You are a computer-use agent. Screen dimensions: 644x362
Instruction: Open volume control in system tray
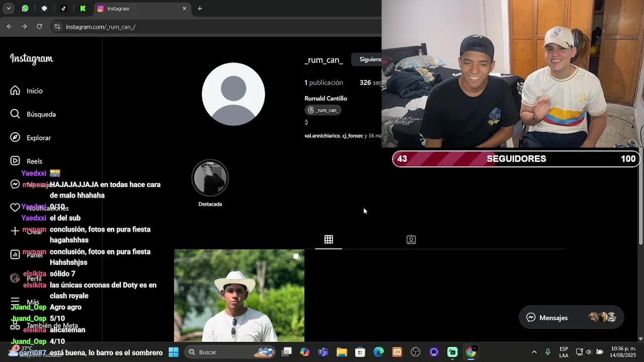pos(589,352)
